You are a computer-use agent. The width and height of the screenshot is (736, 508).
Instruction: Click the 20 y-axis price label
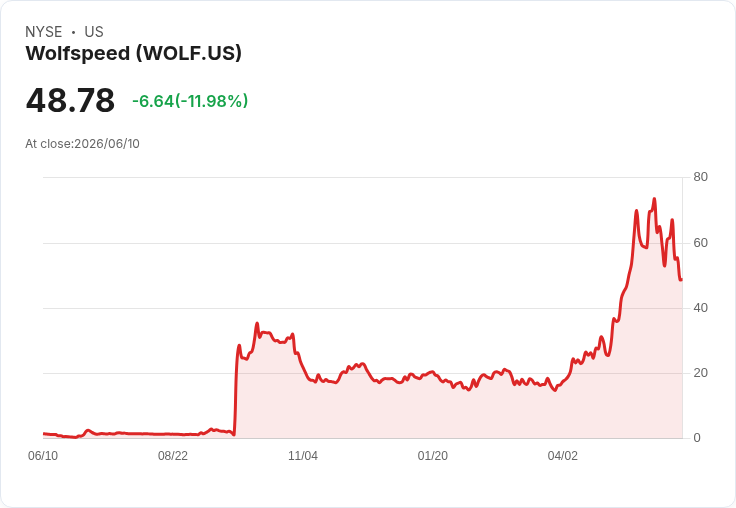(700, 373)
